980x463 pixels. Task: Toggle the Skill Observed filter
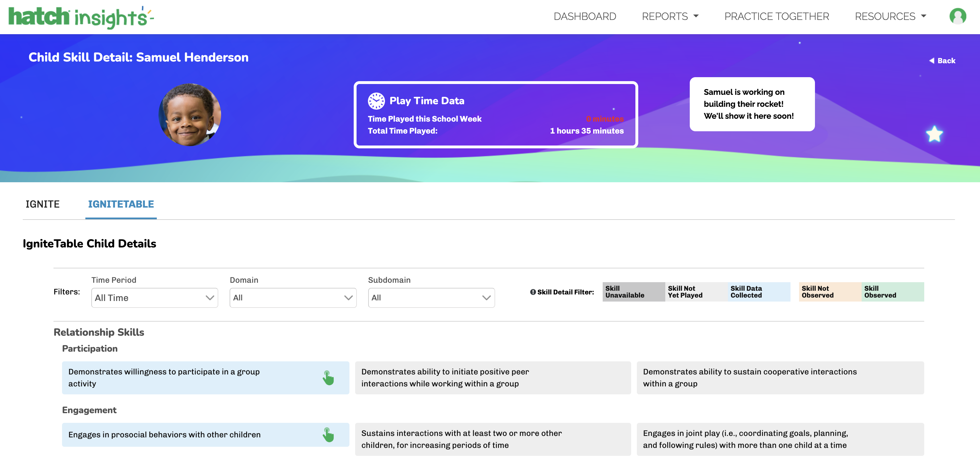point(893,292)
